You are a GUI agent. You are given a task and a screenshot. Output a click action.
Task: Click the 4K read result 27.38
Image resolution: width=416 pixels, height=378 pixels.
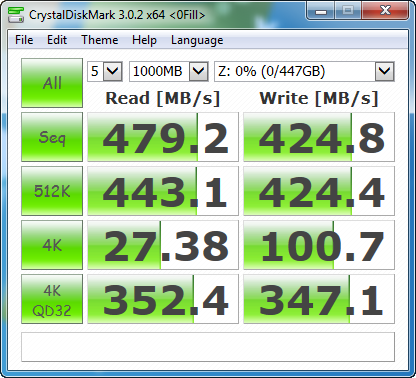coord(163,245)
